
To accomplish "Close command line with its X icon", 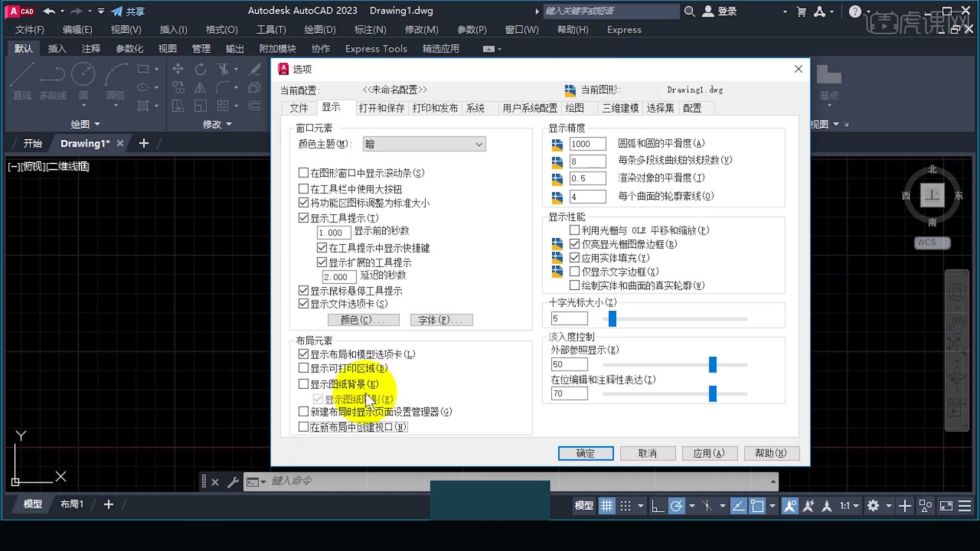I will click(x=215, y=482).
